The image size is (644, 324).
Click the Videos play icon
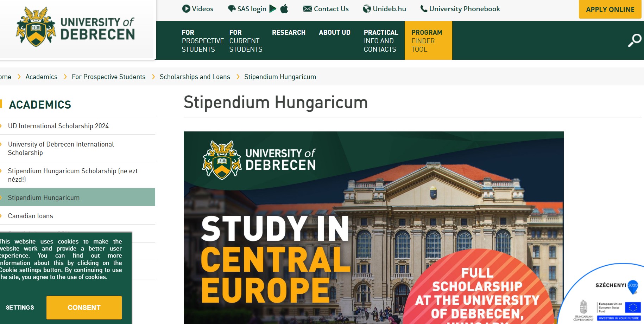pyautogui.click(x=186, y=9)
